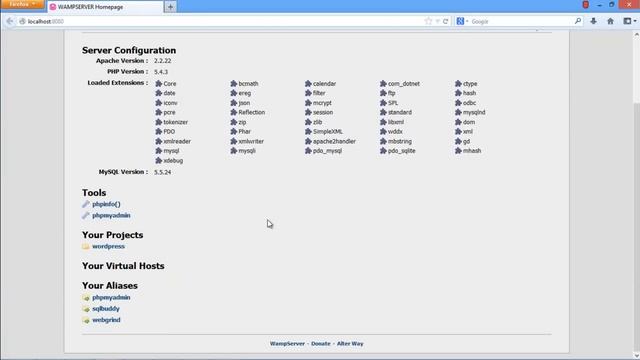Open a new tab with plus button
The image size is (640, 360).
coord(170,7)
